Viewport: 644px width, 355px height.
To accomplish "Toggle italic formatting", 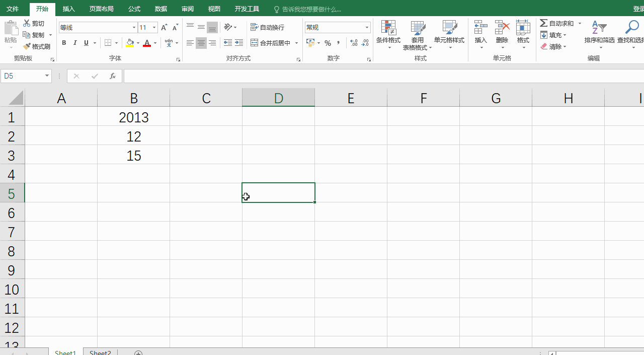I will click(x=75, y=43).
